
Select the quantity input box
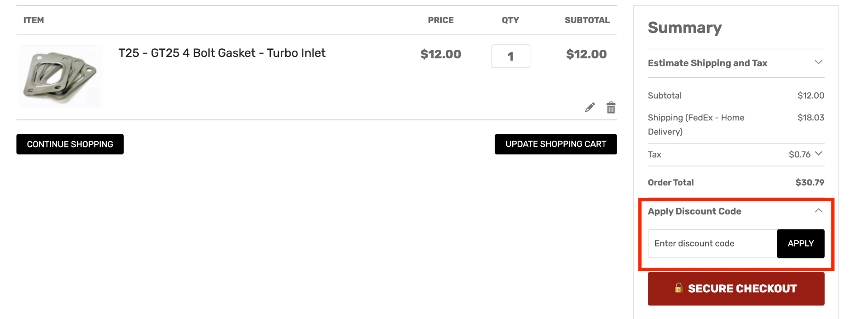(510, 56)
